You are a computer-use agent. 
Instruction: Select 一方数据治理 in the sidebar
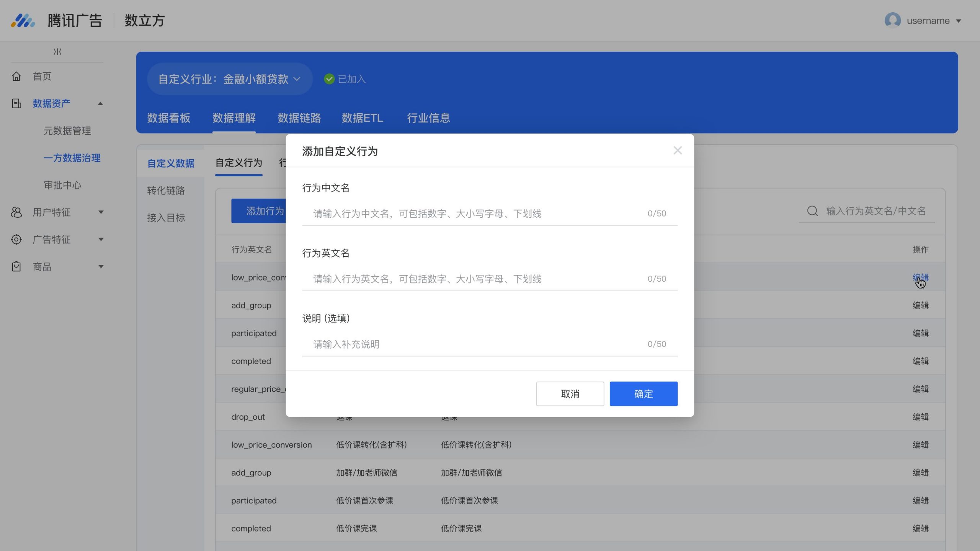point(72,158)
